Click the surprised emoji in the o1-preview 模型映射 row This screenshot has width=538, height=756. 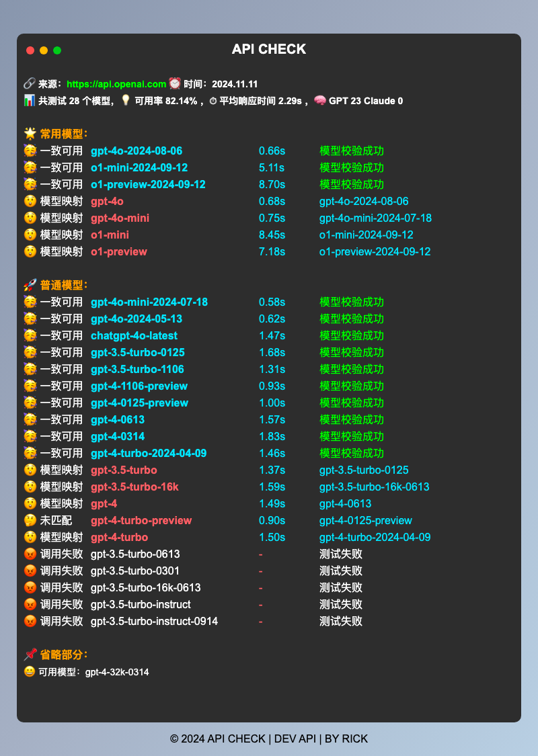(30, 251)
